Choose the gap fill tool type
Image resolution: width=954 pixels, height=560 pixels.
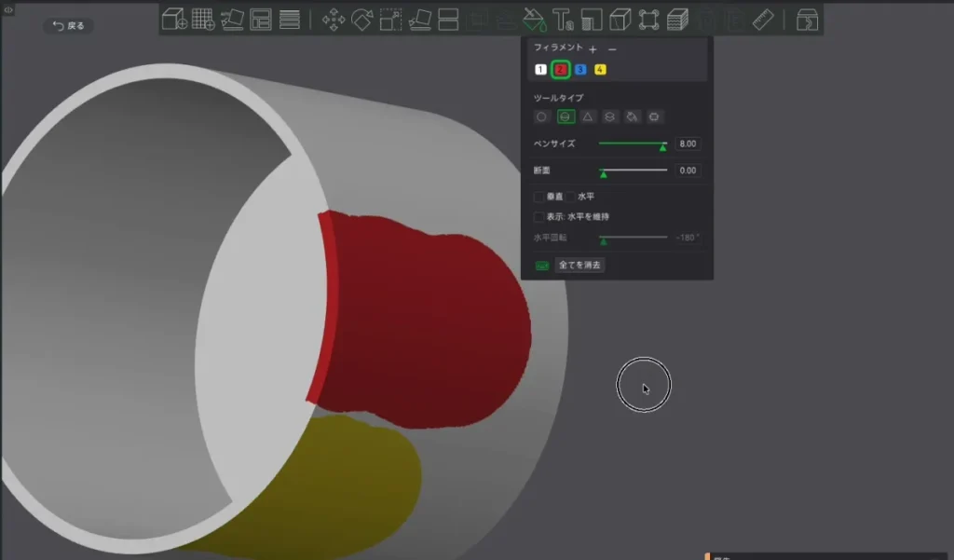tap(654, 116)
